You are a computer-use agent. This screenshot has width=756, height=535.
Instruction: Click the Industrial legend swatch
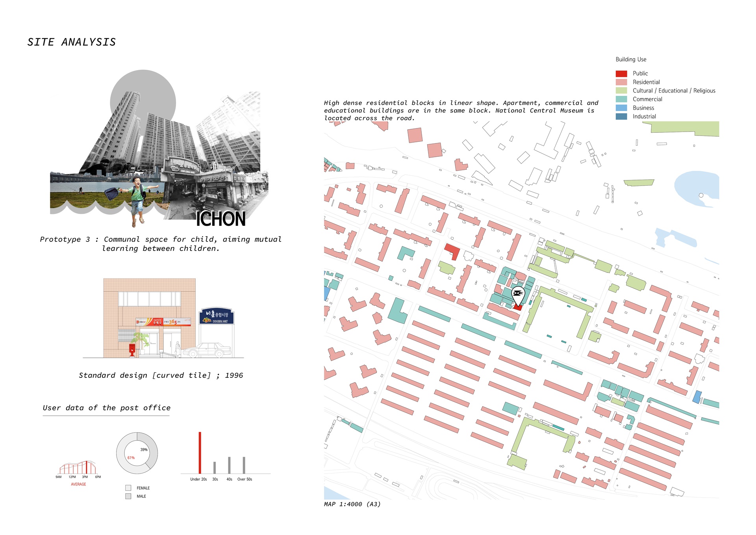coord(621,117)
